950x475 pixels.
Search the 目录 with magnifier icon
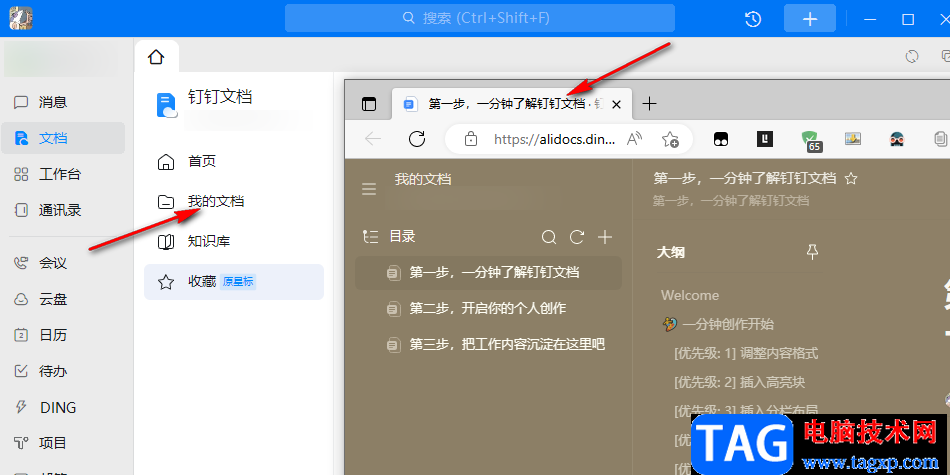549,238
